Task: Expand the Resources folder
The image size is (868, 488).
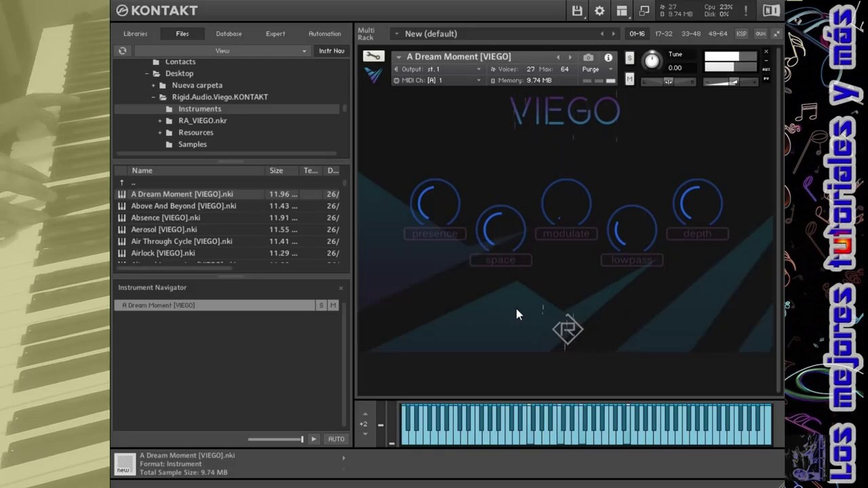Action: click(160, 133)
